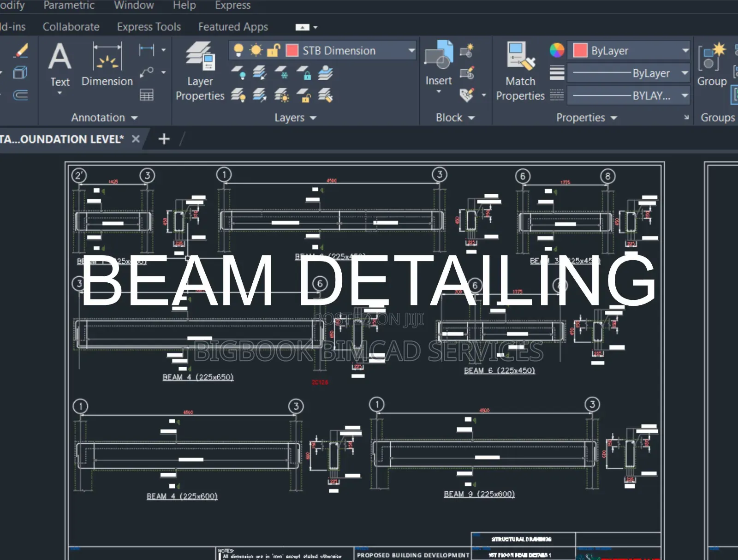Click the Linetype icon in Properties panel

[557, 95]
